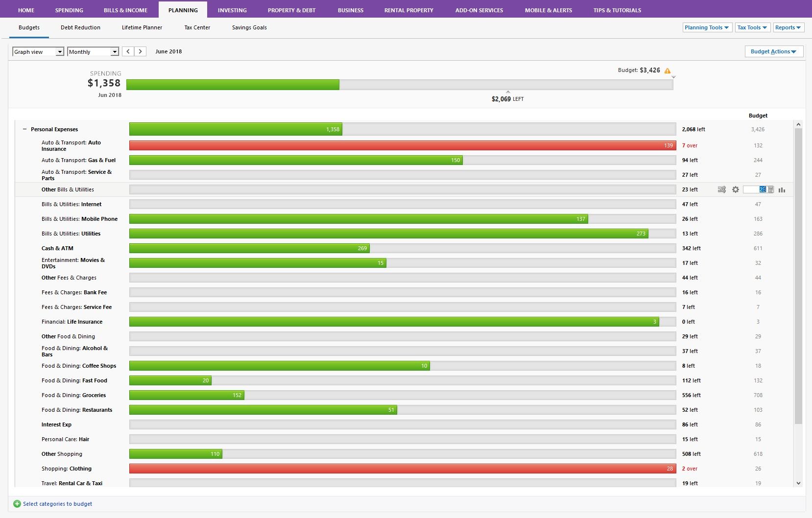Click the green plus icon for selecting categories
Viewport: 812px width, 518px height.
pos(17,504)
